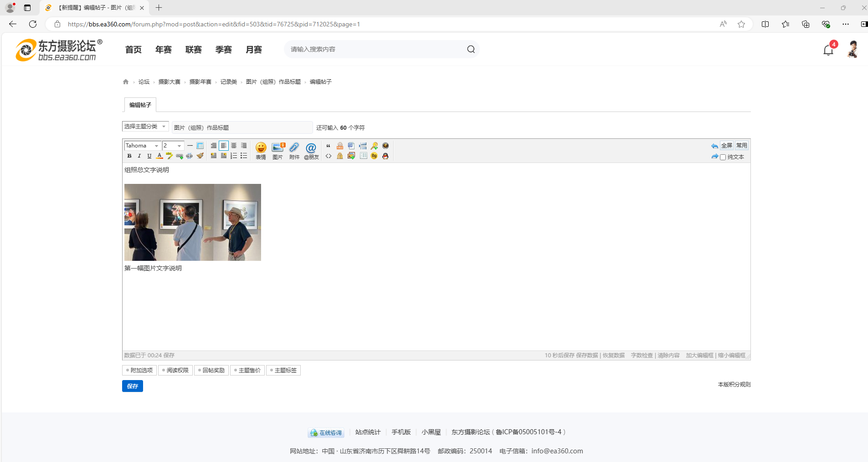Click the blue 保存 save button

click(133, 386)
